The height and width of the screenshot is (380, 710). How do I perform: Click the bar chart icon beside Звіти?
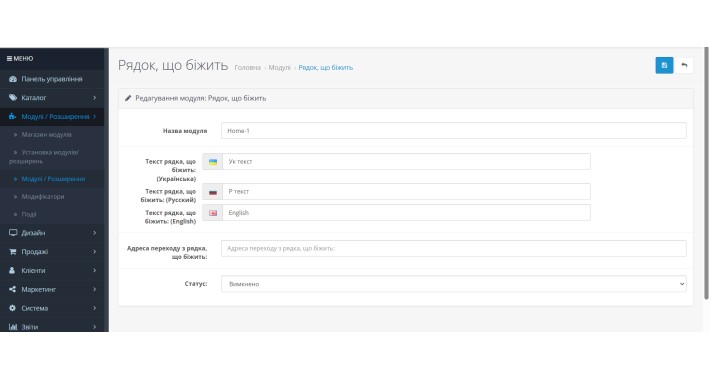click(13, 327)
